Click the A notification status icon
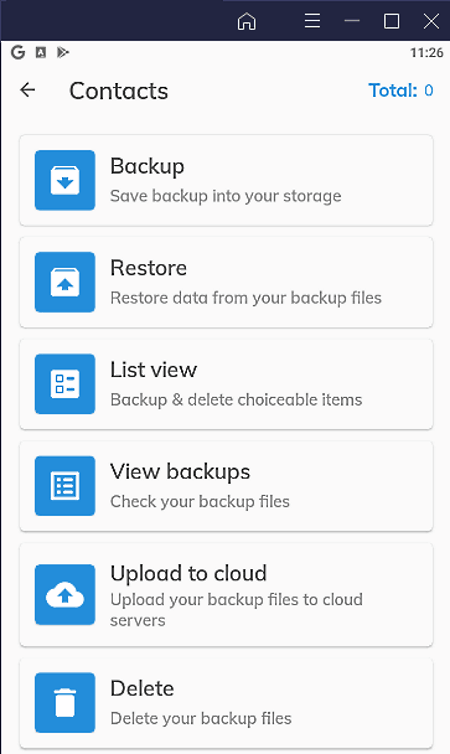Viewport: 450px width, 754px height. [41, 52]
